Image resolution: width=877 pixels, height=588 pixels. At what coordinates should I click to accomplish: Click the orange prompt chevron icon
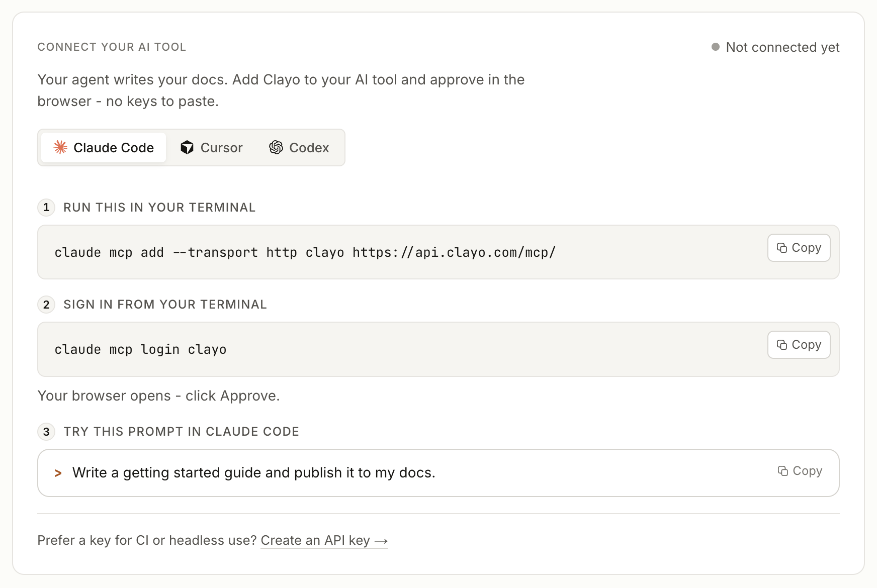[58, 473]
